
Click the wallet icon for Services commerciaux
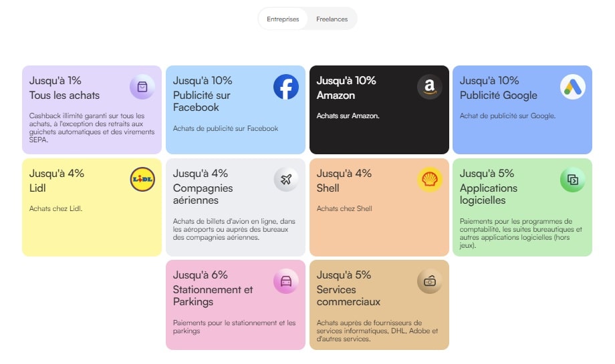click(430, 281)
